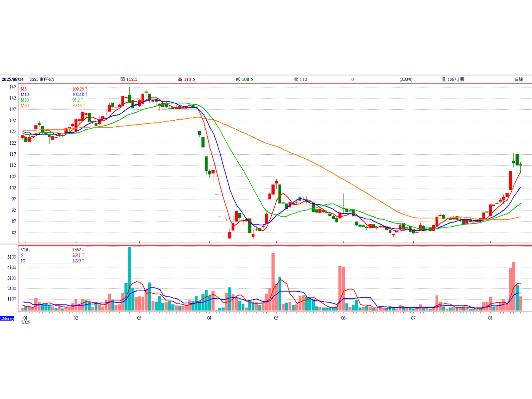This screenshot has height=399, width=532.
Task: Click the 低 108.5 low price
Action: 244,79
